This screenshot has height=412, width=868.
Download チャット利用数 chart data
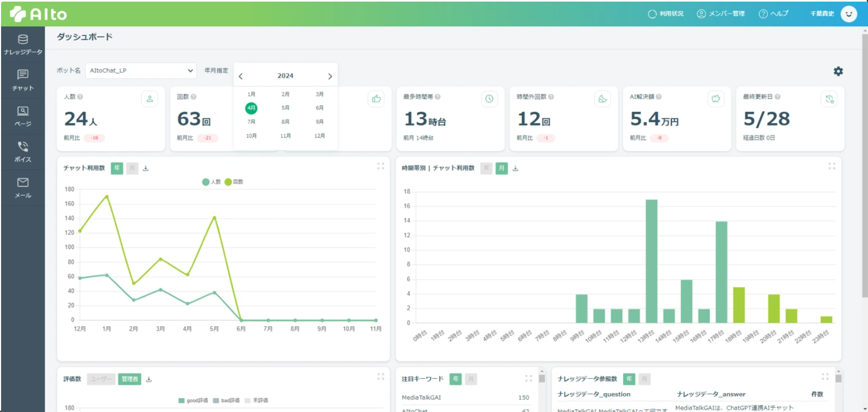146,168
